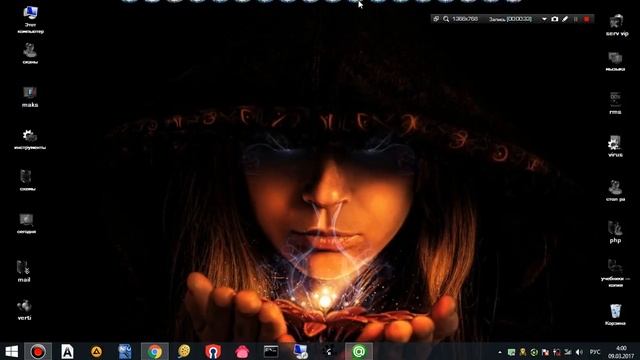The width and height of the screenshot is (640, 360).
Task: Click the recording timer label
Action: (x=510, y=19)
